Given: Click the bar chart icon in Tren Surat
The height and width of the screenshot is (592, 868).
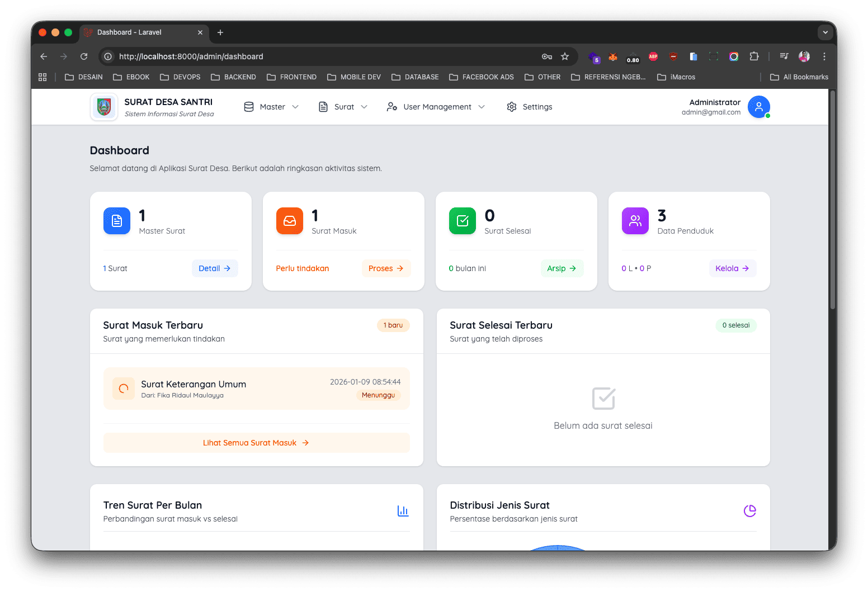Looking at the screenshot, I should [403, 511].
